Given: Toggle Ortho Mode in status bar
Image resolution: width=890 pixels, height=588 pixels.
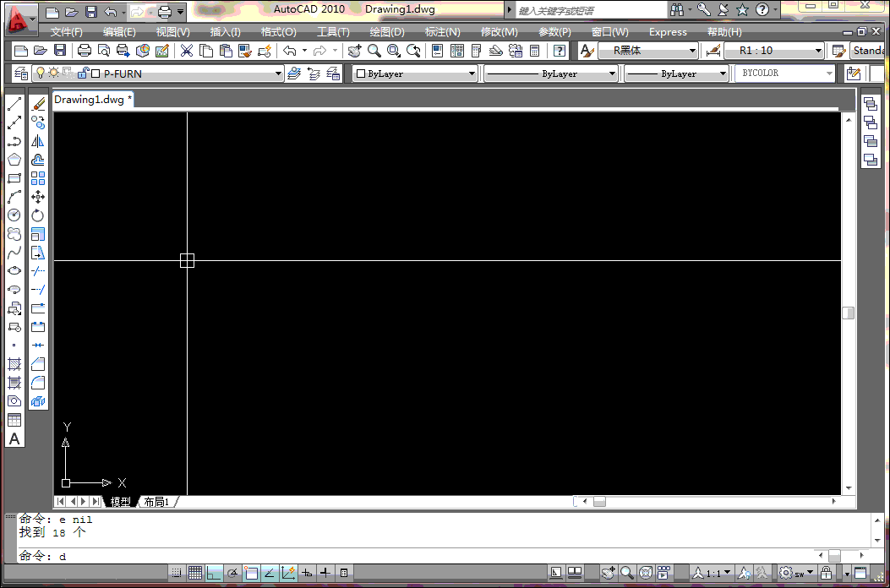Looking at the screenshot, I should pyautogui.click(x=214, y=573).
